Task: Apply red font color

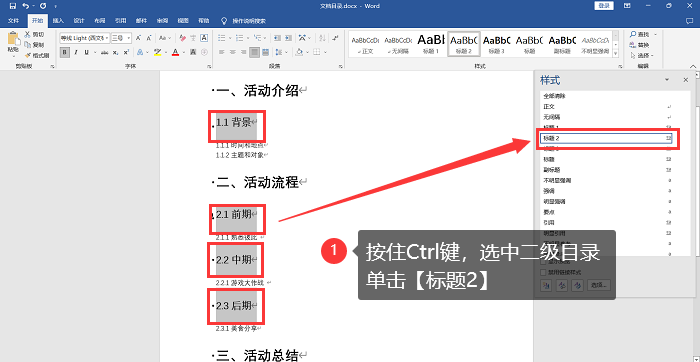Action: point(175,52)
